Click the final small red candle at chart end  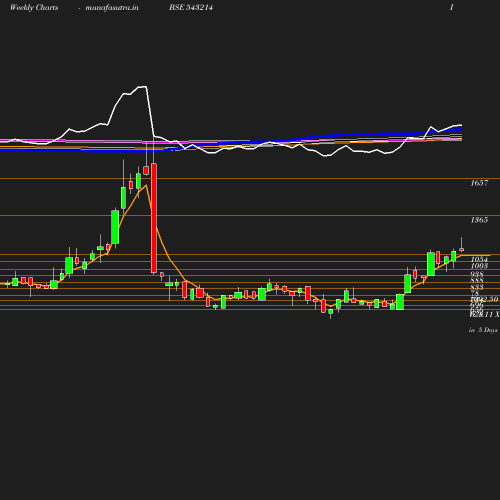point(462,249)
